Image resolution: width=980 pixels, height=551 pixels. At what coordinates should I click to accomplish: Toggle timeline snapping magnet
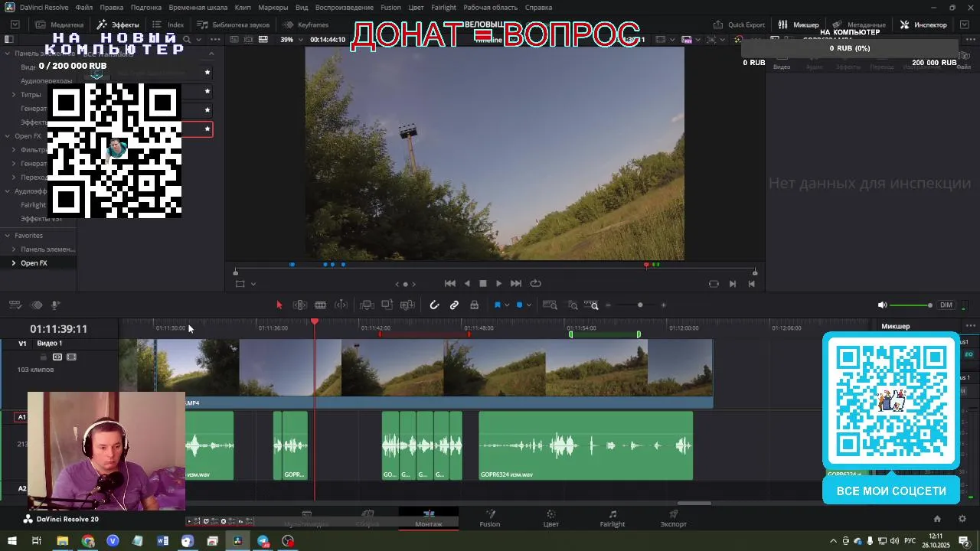(434, 305)
